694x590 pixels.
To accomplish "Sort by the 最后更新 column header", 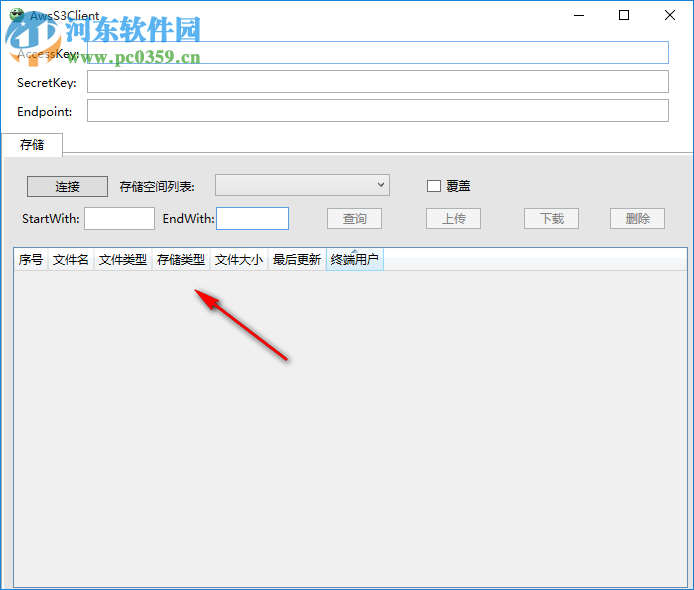I will pos(297,259).
